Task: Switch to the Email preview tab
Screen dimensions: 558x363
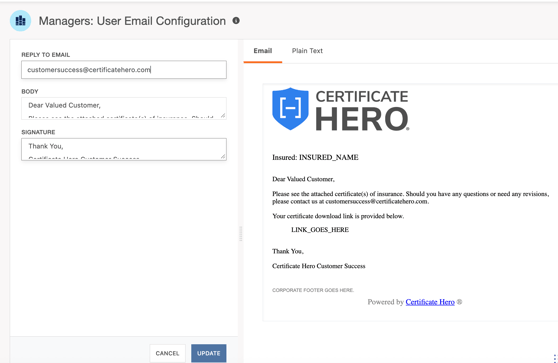Action: coord(263,51)
